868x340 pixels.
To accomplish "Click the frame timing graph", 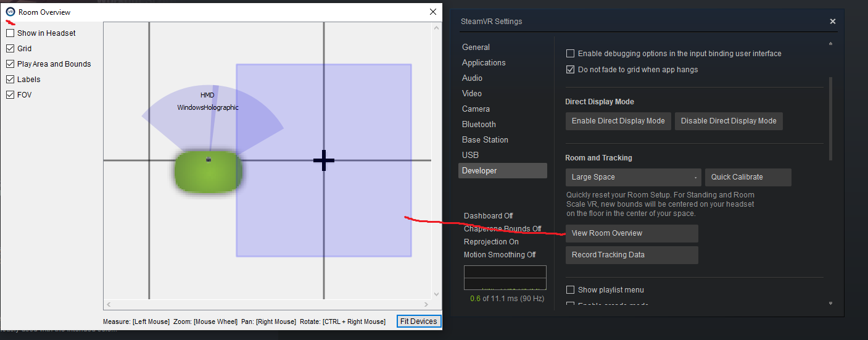I will 505,278.
